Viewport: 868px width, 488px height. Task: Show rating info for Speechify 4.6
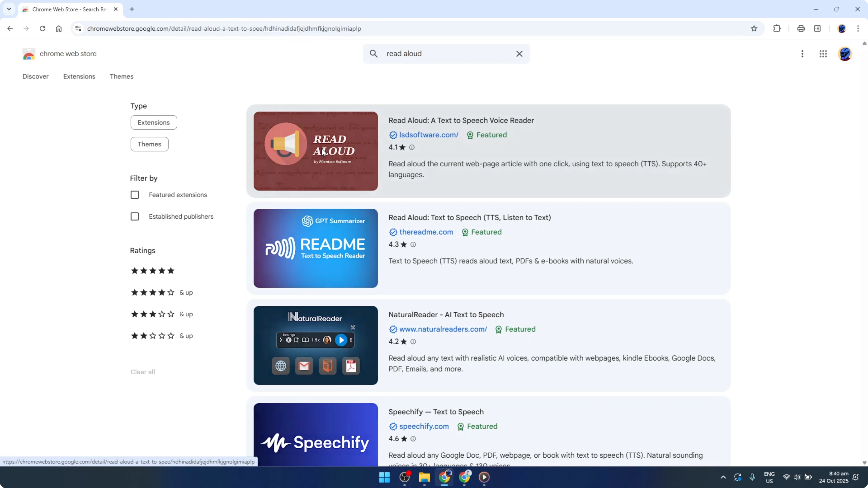point(413,439)
